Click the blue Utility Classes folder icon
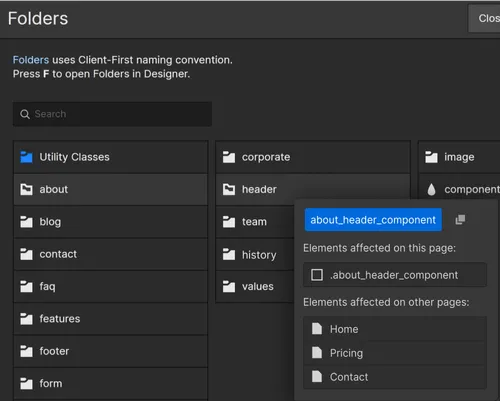500x401 pixels. pyautogui.click(x=26, y=157)
